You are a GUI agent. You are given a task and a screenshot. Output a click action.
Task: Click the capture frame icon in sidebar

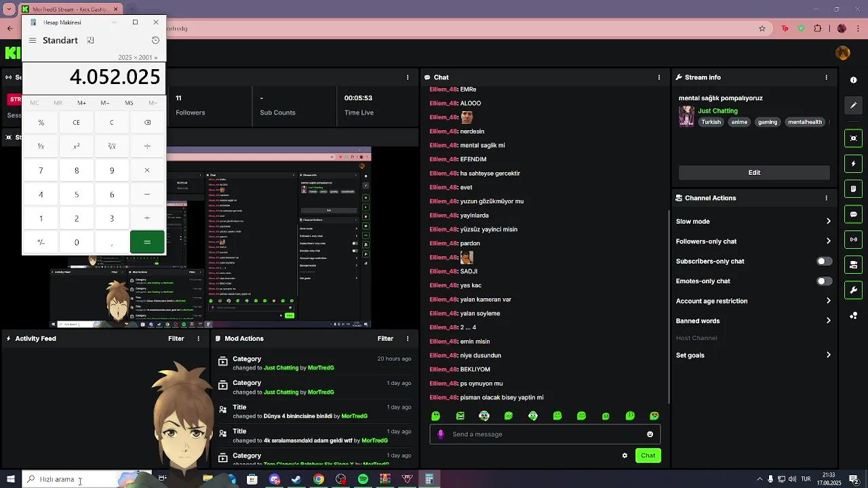(x=853, y=138)
